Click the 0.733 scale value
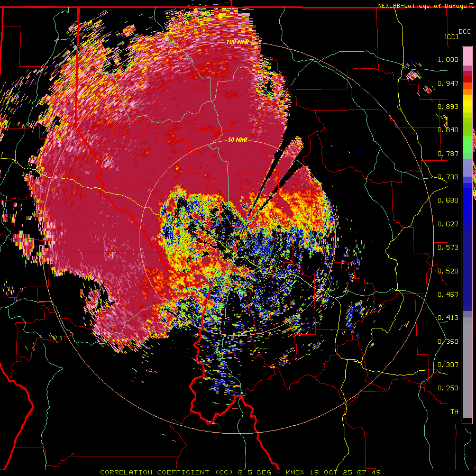Viewport: 476px width, 476px height. (x=448, y=177)
